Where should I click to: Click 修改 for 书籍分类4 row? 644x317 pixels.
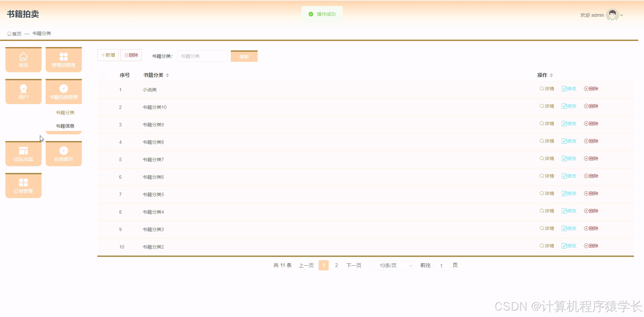point(569,211)
